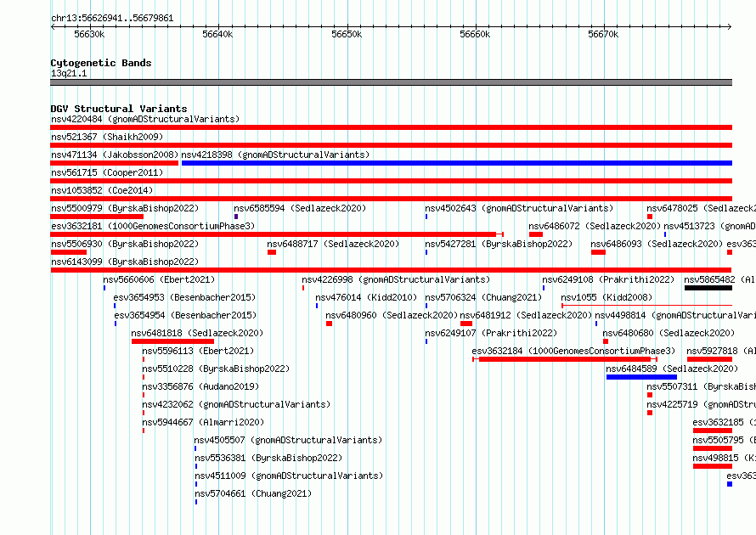Select nsv4226998 (gnomADStructuralVariants) label
756x535 pixels.
pos(396,279)
